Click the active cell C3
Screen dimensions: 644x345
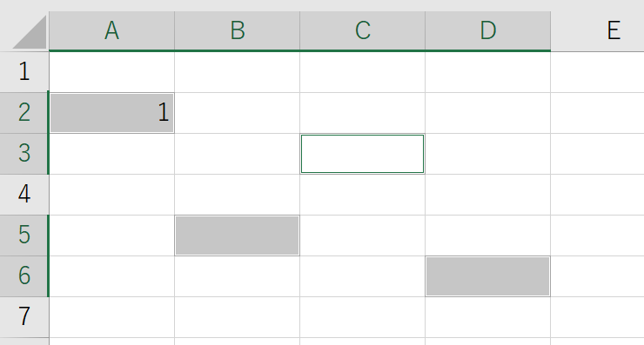[363, 154]
